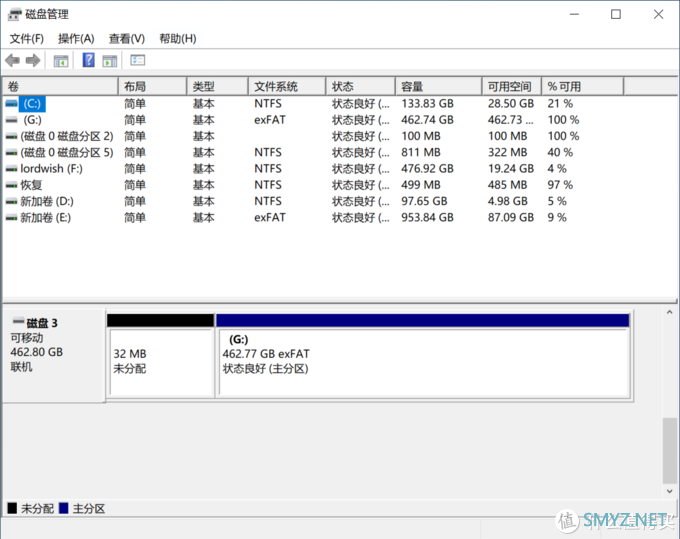Viewport: 680px width, 539px height.
Task: Select the 32 MB 未分配 partition block
Action: [x=161, y=362]
